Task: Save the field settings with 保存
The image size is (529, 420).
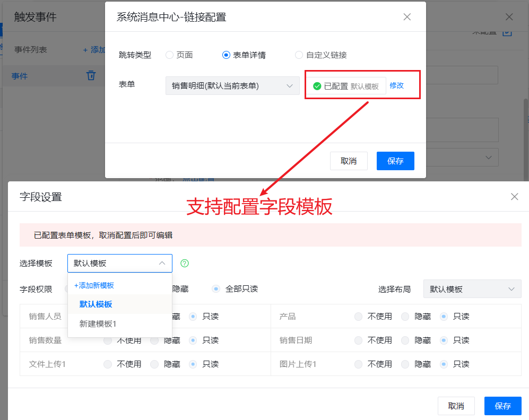Action: point(502,406)
